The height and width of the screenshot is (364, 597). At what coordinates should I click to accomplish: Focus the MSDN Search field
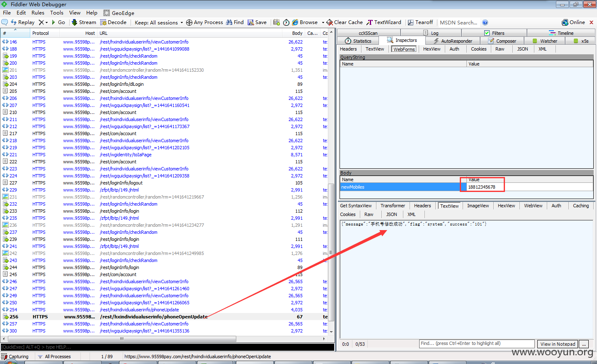(459, 22)
